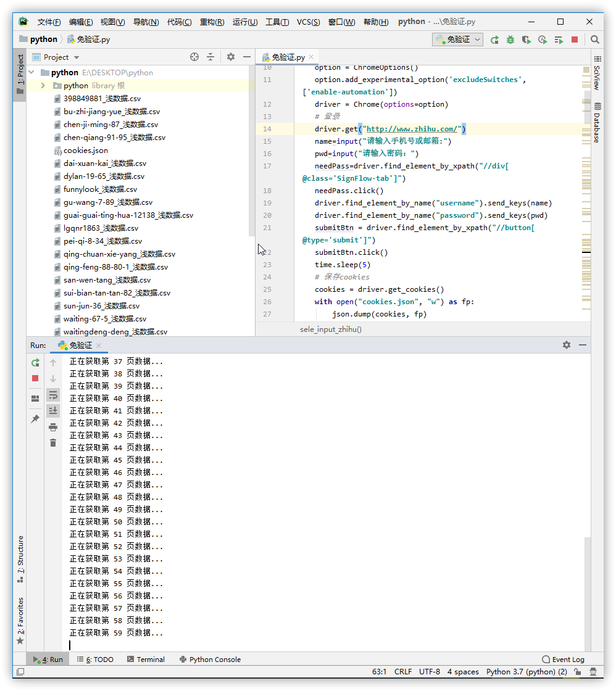Viewport: 616px width, 691px height.
Task: Collapse all in the Project panel
Action: pos(210,57)
